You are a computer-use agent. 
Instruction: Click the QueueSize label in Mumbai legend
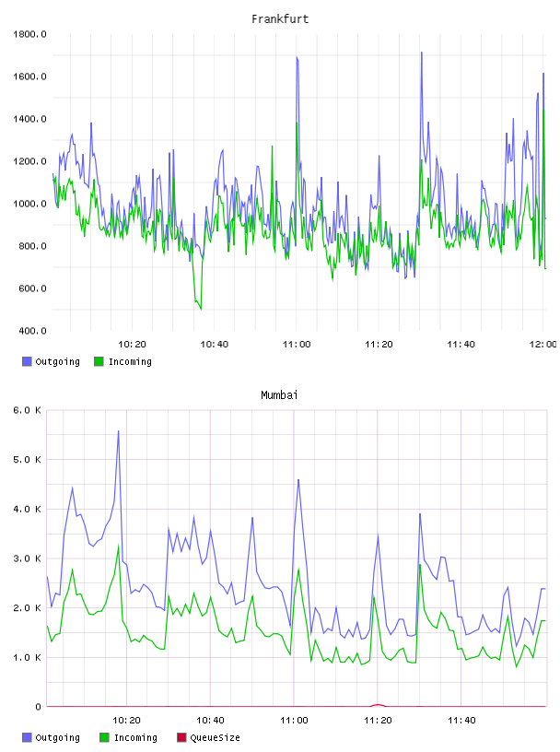pos(215,737)
